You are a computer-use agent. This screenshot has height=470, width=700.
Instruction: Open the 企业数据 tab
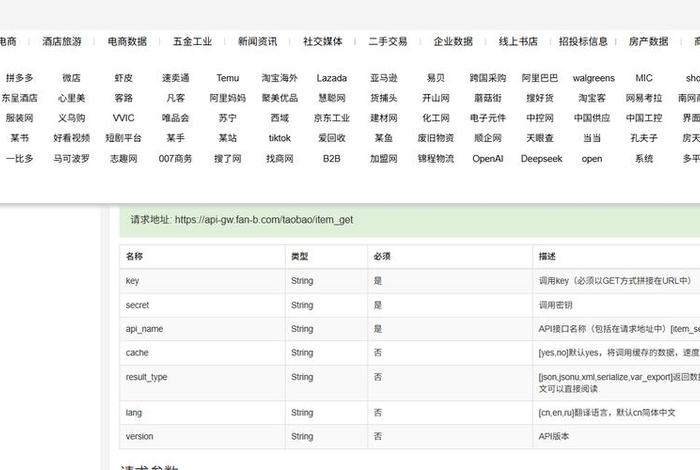tap(453, 42)
